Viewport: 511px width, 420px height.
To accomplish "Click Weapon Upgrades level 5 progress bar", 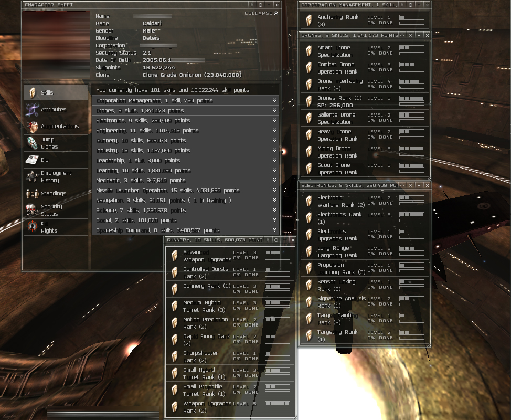I will pos(278,404).
